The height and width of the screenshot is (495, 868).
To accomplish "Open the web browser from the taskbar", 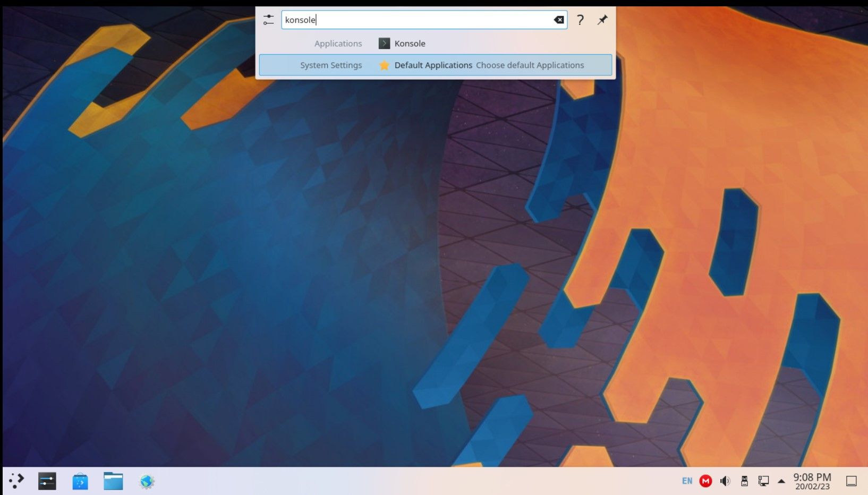I will tap(146, 481).
